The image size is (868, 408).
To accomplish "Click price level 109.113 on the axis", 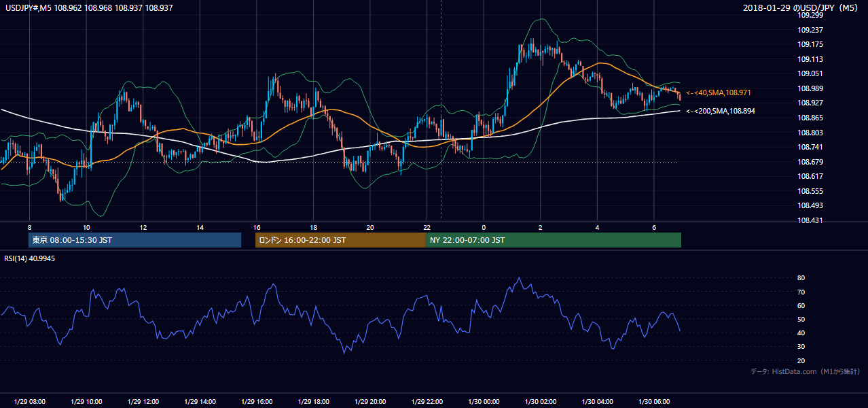I will pyautogui.click(x=810, y=59).
